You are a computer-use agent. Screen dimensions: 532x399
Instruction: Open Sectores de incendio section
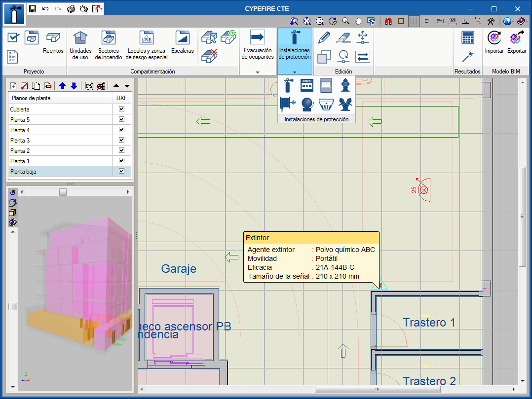[x=109, y=45]
